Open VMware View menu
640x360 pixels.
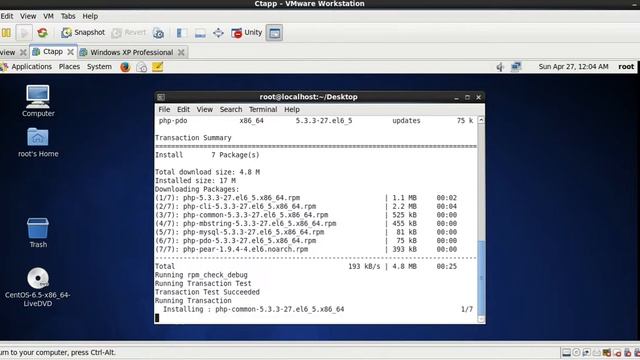28,16
